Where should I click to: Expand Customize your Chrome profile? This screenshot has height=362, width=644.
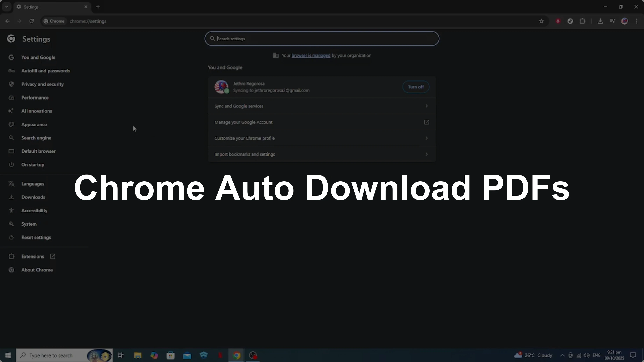(x=321, y=138)
